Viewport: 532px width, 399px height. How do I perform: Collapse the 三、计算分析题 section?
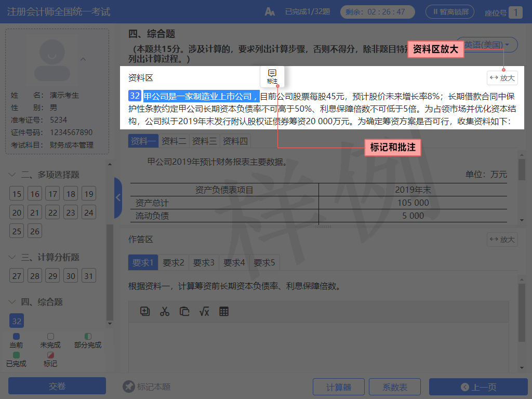tap(12, 258)
